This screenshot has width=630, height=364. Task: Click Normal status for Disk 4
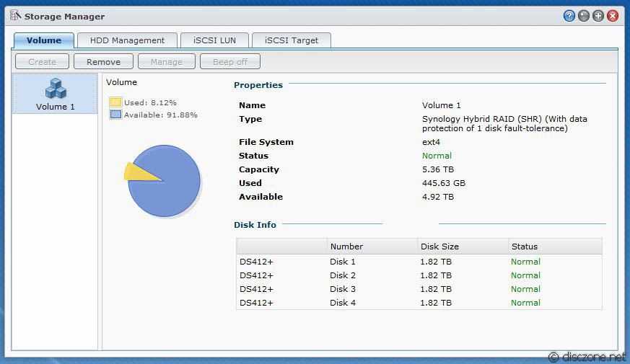[525, 303]
